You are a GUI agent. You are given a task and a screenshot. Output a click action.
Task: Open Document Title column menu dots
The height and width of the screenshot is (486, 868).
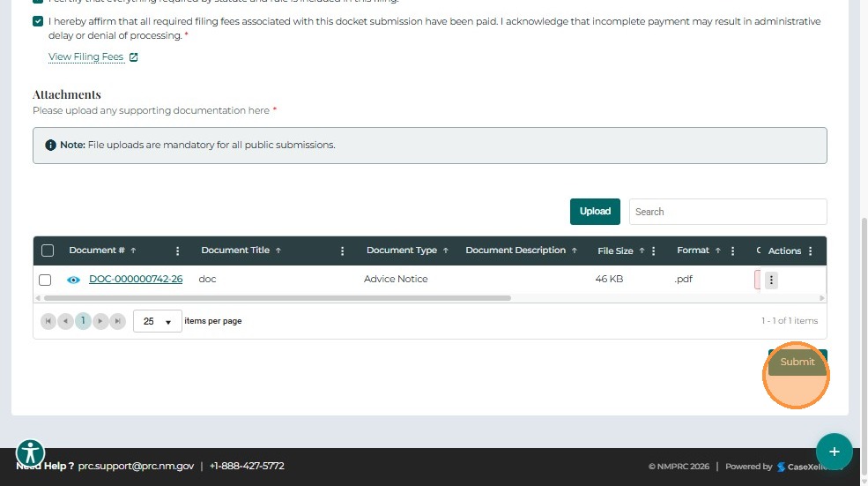342,251
